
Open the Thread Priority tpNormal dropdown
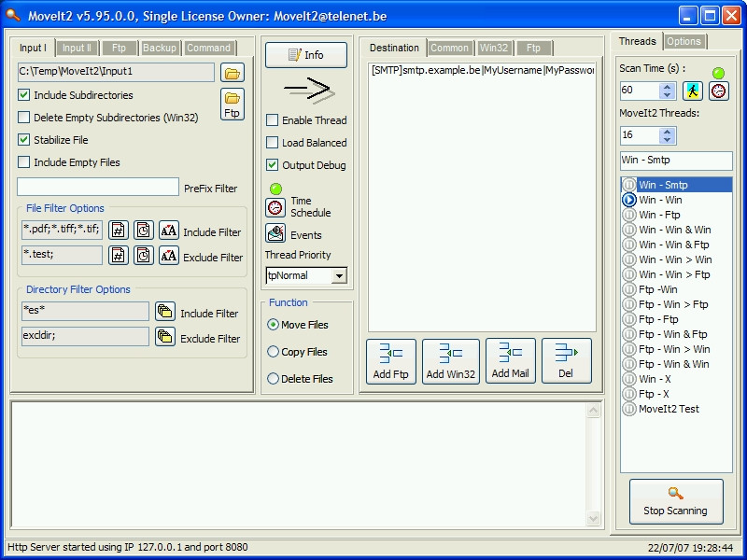point(339,275)
